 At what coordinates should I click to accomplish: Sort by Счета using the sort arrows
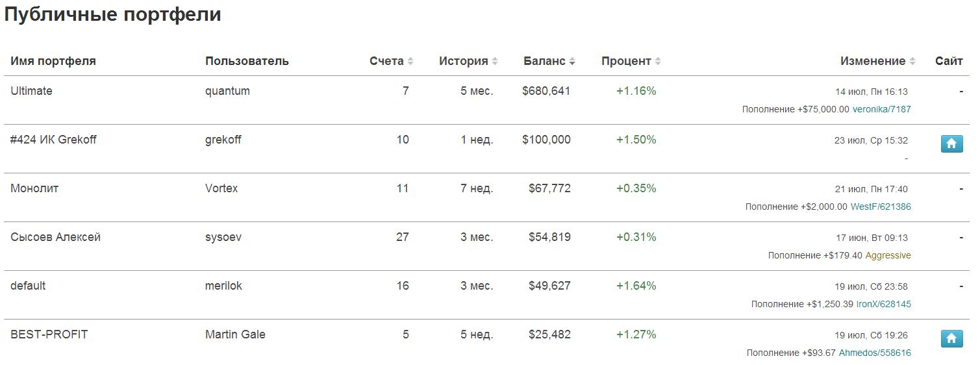click(410, 62)
